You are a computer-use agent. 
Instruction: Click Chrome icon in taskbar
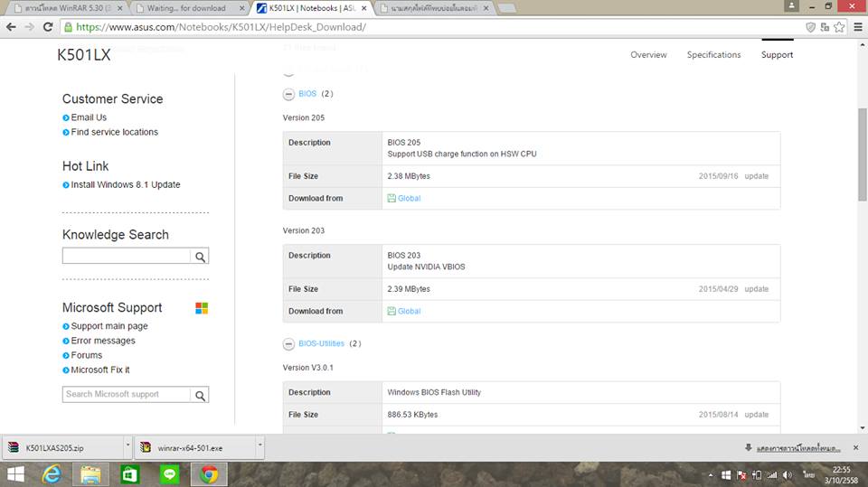[209, 474]
